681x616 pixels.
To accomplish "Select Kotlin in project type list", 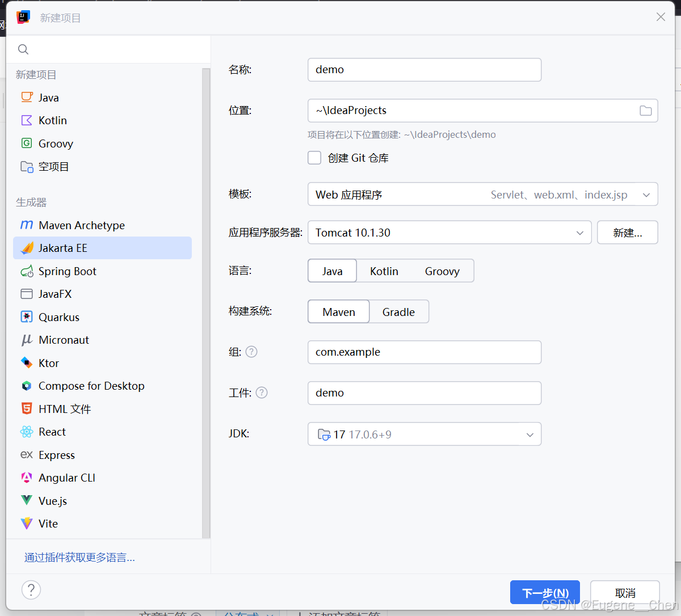I will (102, 120).
